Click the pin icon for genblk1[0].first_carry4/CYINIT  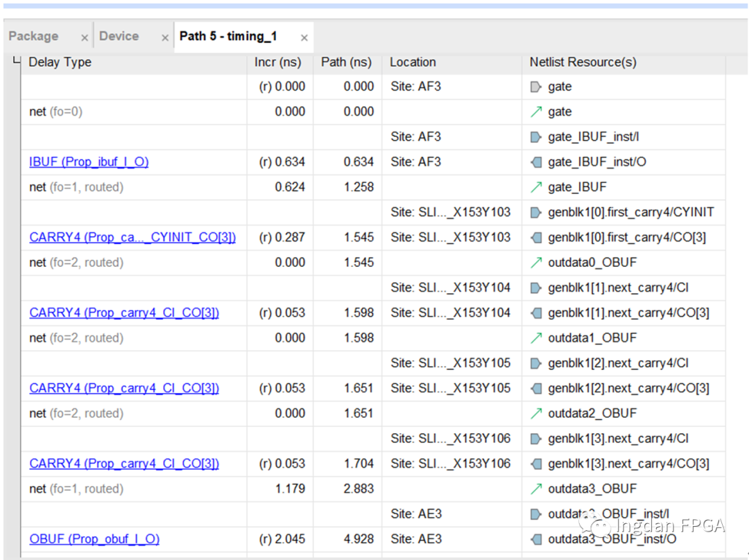(535, 212)
